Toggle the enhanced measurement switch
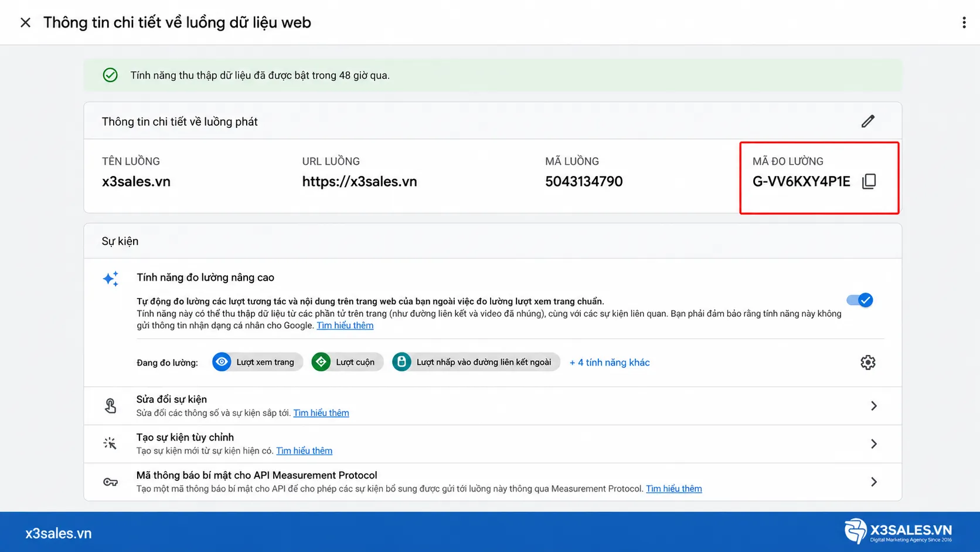 [x=860, y=300]
